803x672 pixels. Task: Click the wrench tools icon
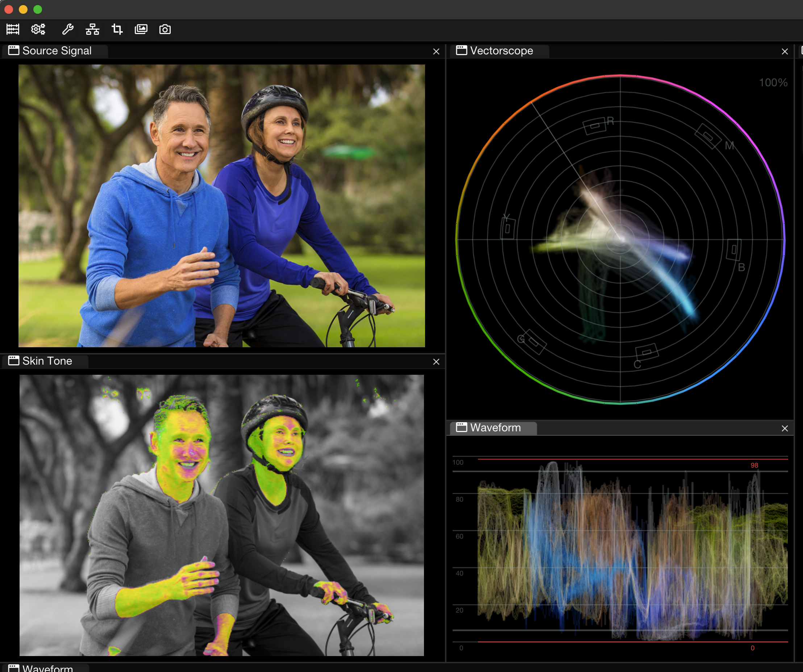[x=68, y=29]
